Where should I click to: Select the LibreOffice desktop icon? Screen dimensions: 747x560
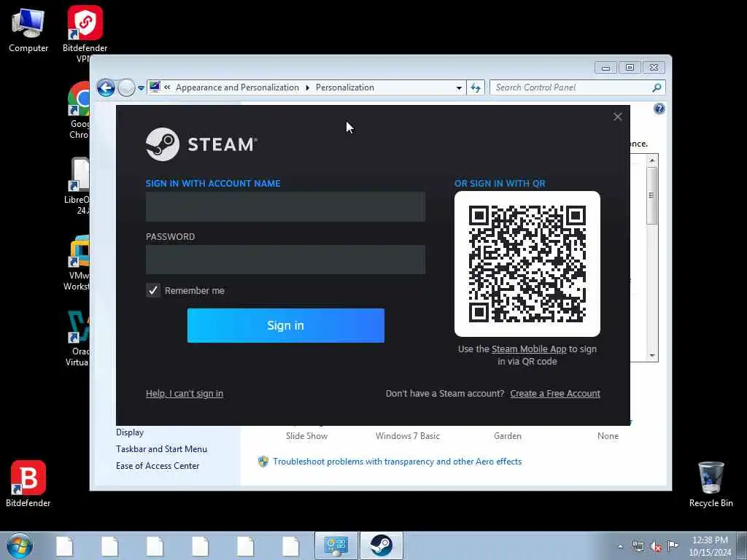click(79, 186)
